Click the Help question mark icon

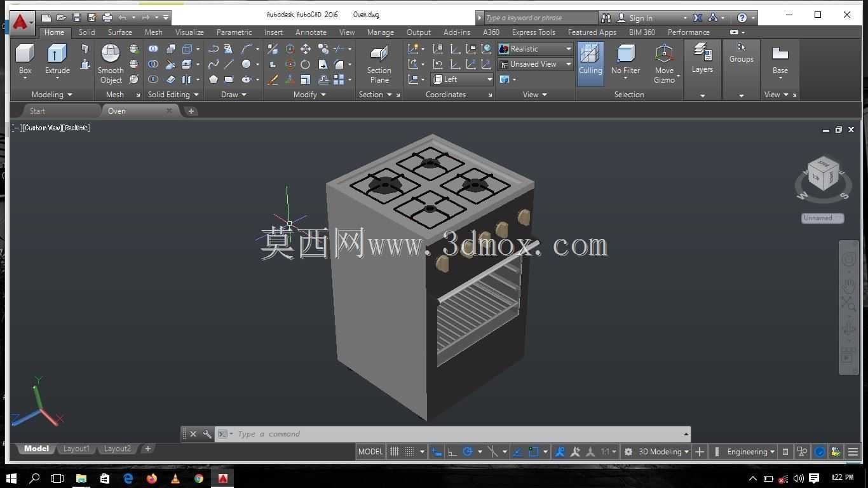click(x=742, y=18)
